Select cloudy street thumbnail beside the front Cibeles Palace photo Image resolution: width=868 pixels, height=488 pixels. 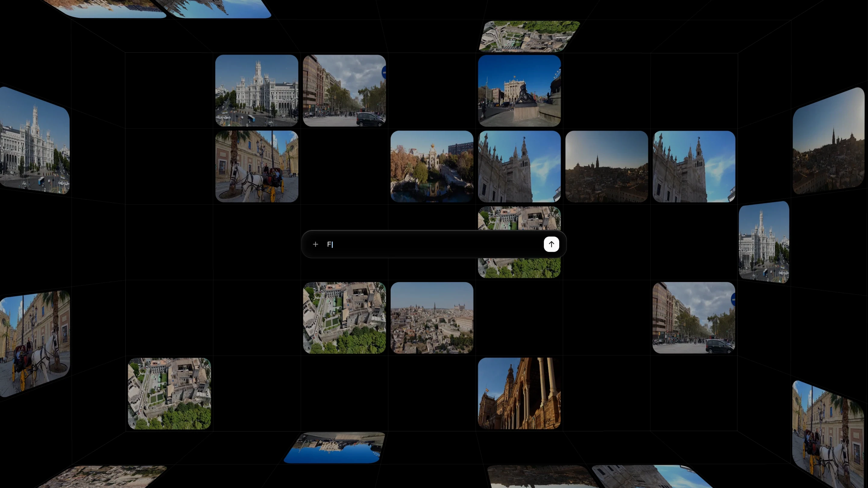coord(344,91)
